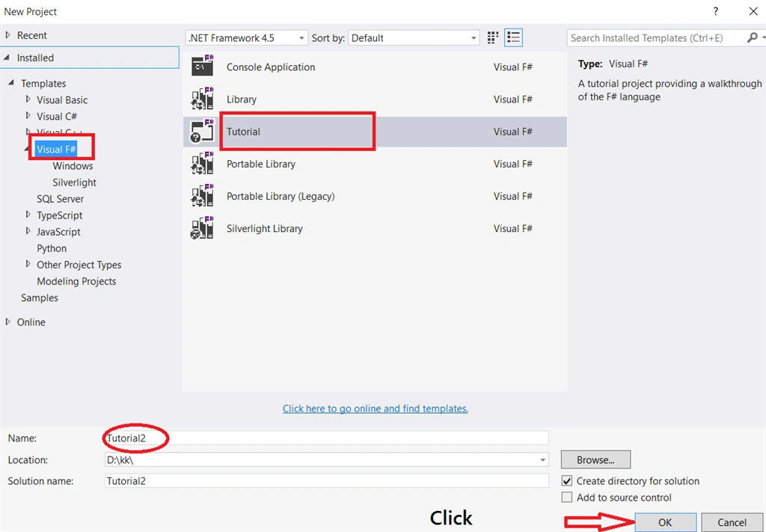The width and height of the screenshot is (766, 532).
Task: Click the Solution name input field
Action: click(327, 480)
